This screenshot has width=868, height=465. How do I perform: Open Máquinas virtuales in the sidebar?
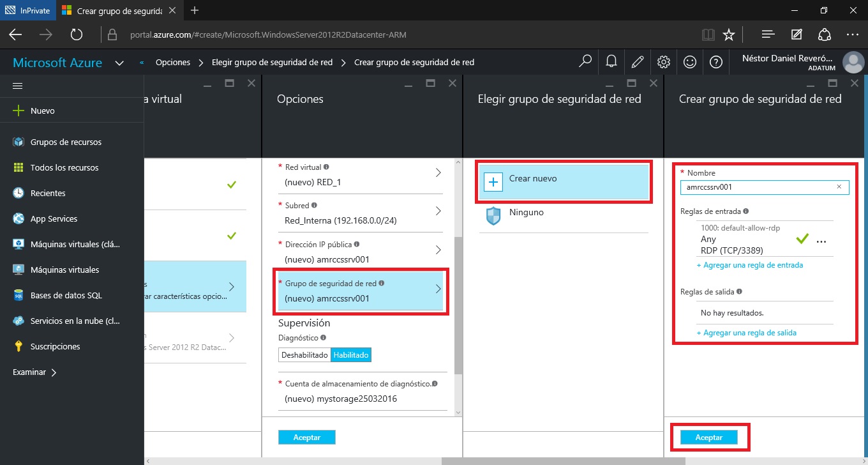(x=64, y=270)
